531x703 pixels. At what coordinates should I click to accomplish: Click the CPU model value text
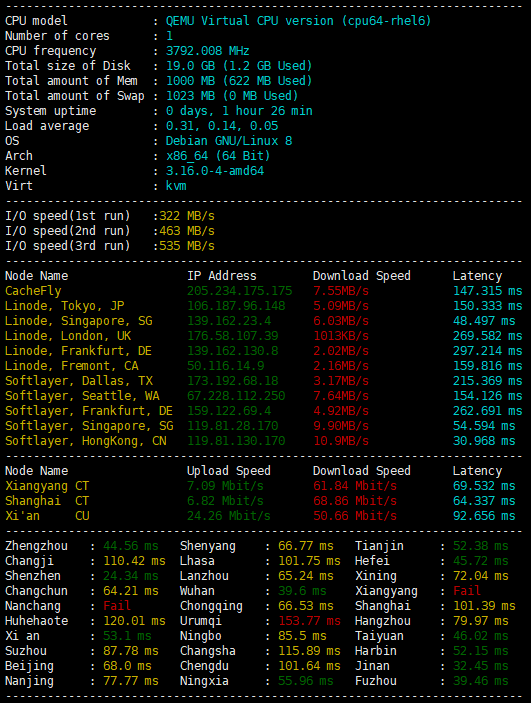point(298,21)
